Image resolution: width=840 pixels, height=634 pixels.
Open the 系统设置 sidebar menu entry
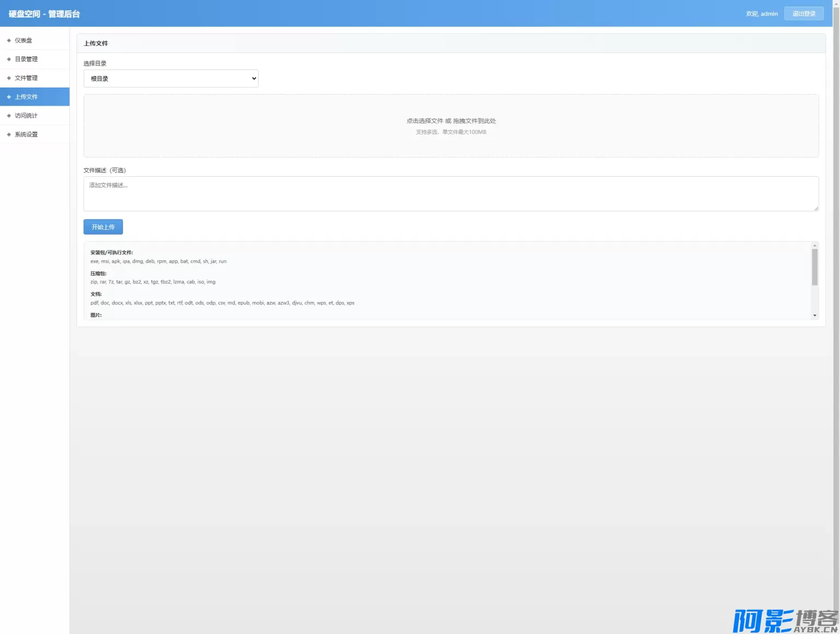point(26,135)
